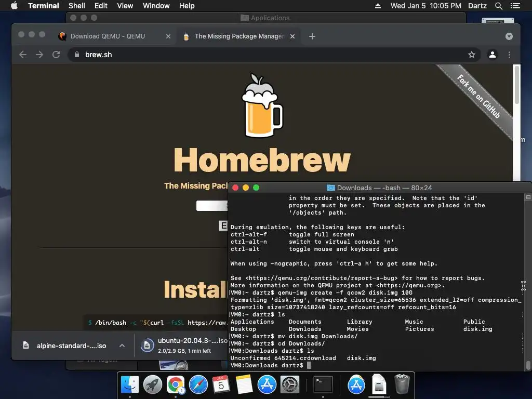Close The Missing Package Manager tab
The image size is (532, 399).
[x=292, y=36]
